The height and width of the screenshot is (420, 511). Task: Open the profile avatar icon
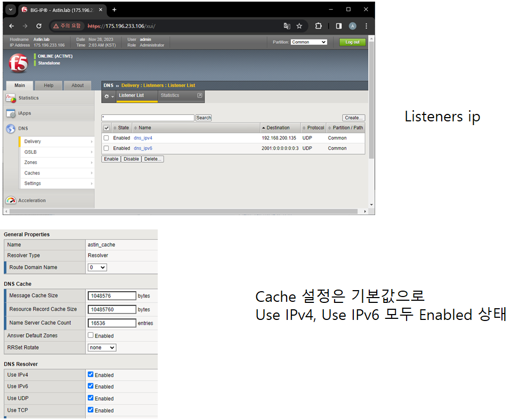352,26
